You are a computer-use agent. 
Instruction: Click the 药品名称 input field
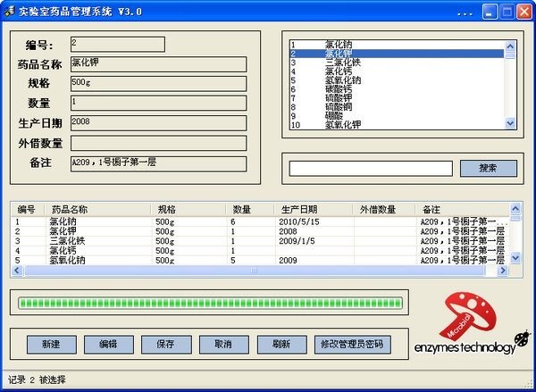[x=158, y=64]
